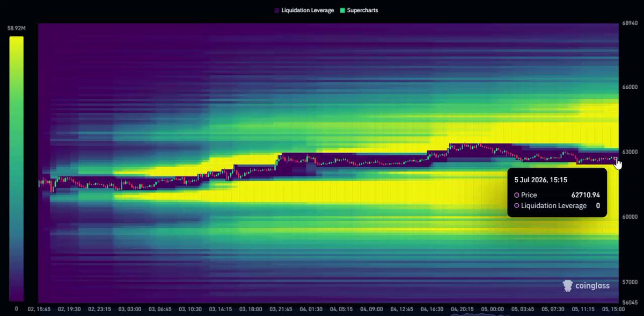This screenshot has width=644, height=316.
Task: Click the tooltip 'Price' label
Action: (x=529, y=195)
